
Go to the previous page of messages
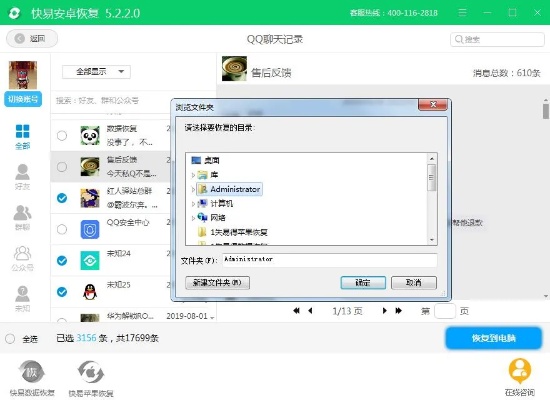[310, 311]
